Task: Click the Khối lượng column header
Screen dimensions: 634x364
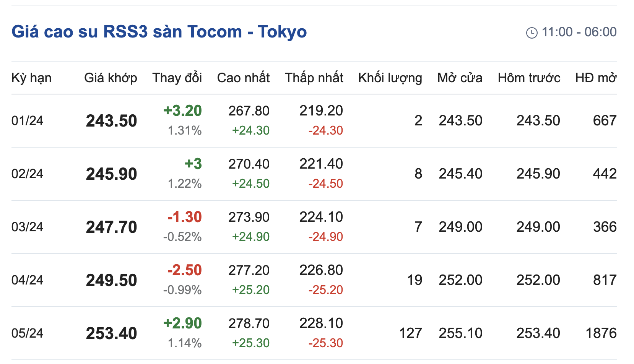Action: [x=390, y=78]
